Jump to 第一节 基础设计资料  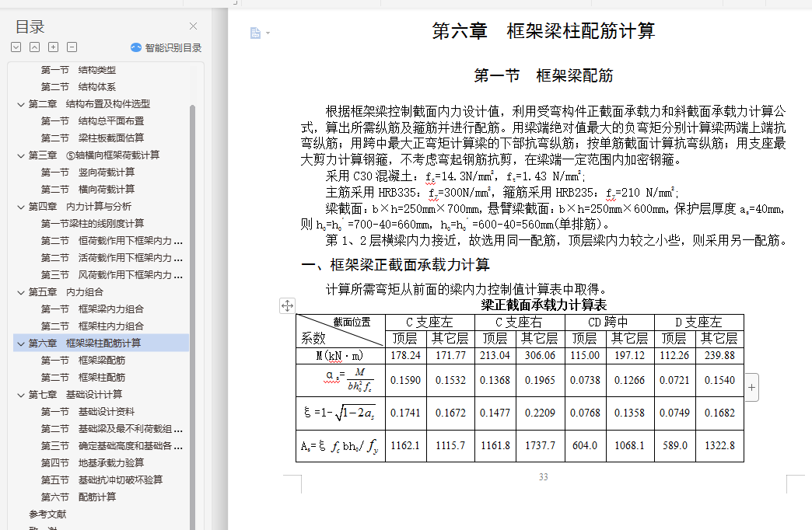point(88,411)
